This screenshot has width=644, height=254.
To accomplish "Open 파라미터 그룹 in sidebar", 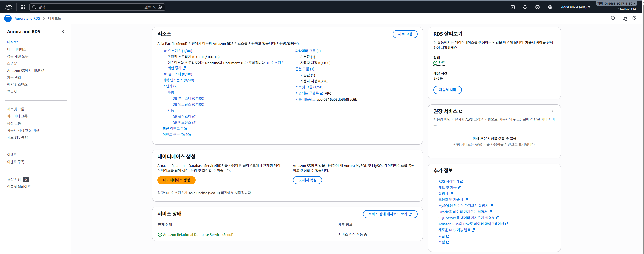I will tap(17, 116).
